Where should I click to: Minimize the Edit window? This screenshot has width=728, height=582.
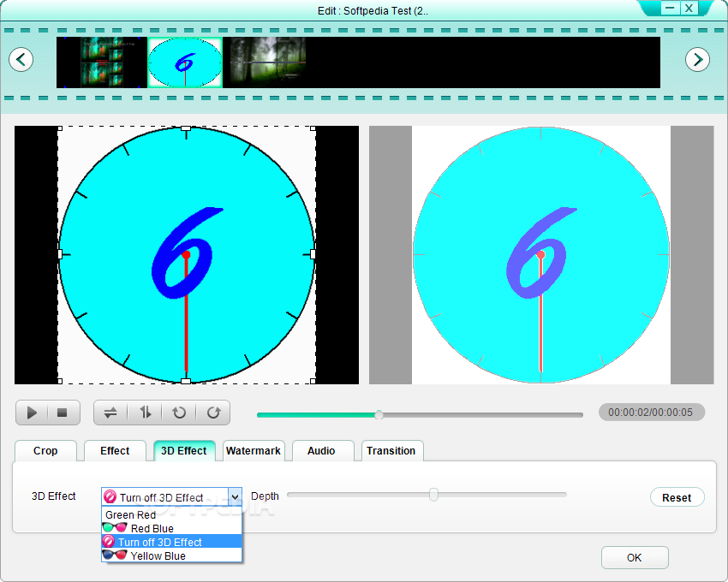point(670,8)
